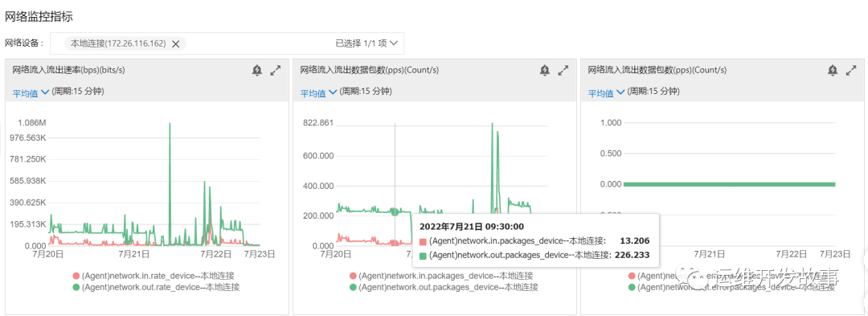Click green color dot of network.out.packages_device legend
Viewport: 868px width, 316px height.
click(x=353, y=287)
